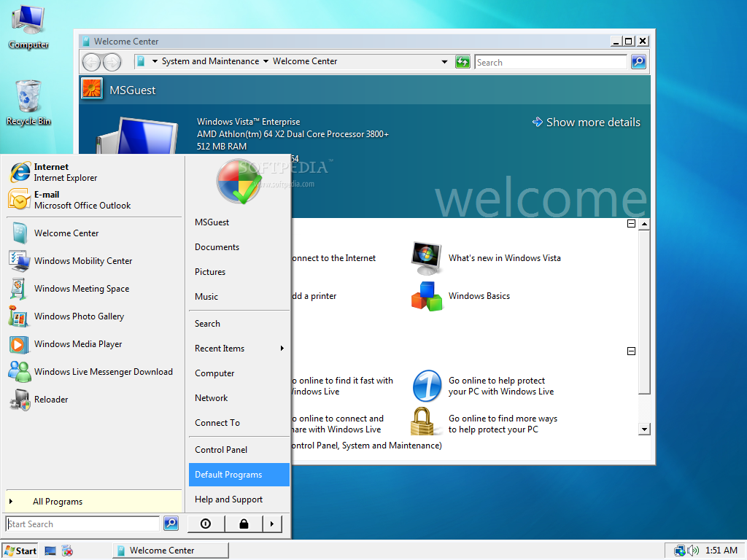Image resolution: width=747 pixels, height=560 pixels.
Task: Open dropdown arrow after System and Maintenance
Action: 266,61
